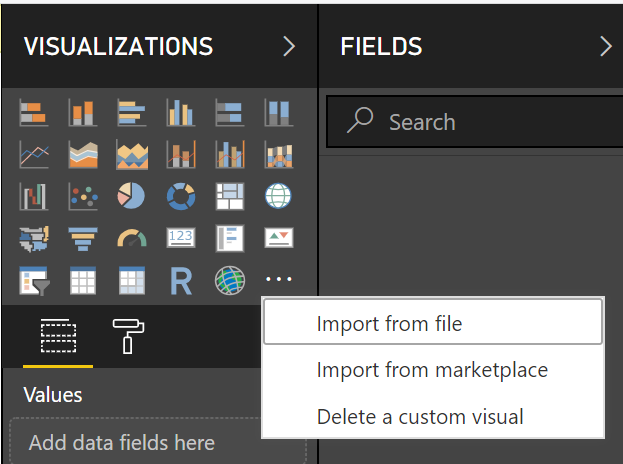Add a Slicer visual

(x=33, y=282)
